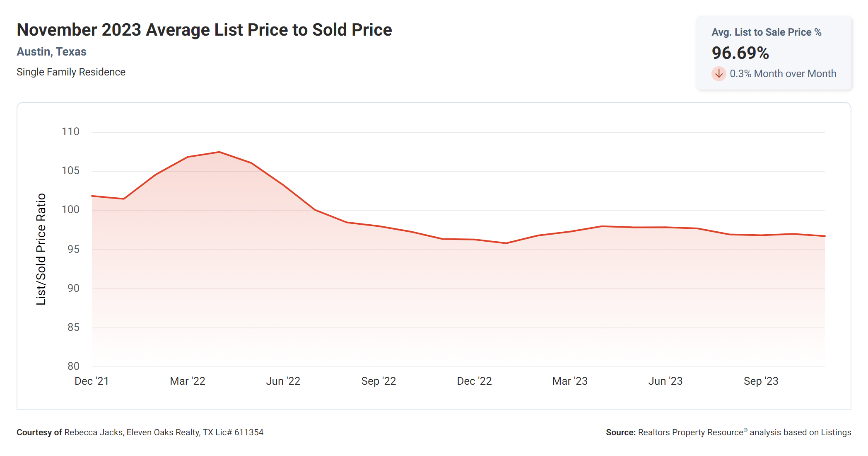
Task: Click the Dec '21 x-axis label
Action: coord(92,381)
